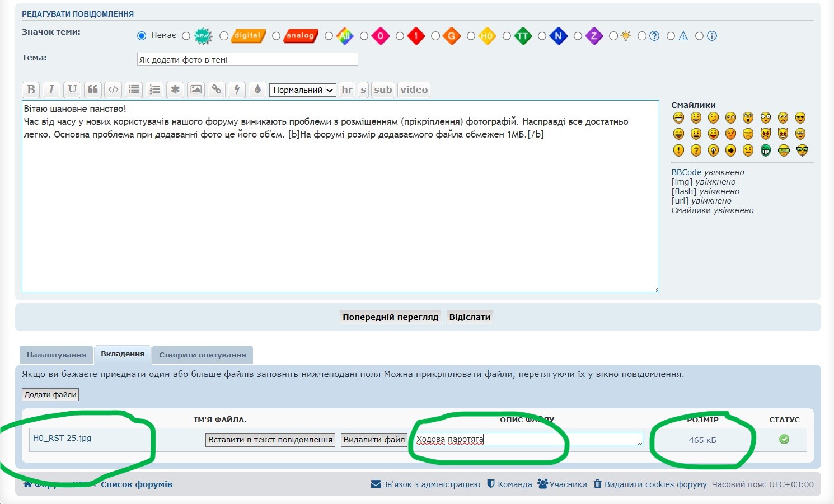Insert an unordered bullet list
Screen dimensions: 834x504
(134, 90)
